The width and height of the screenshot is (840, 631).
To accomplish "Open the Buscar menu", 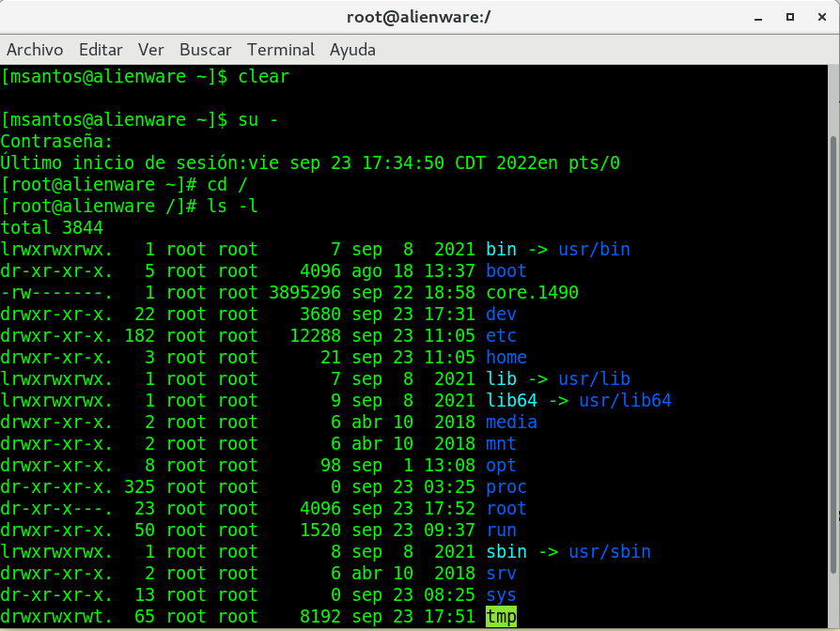I will click(205, 50).
